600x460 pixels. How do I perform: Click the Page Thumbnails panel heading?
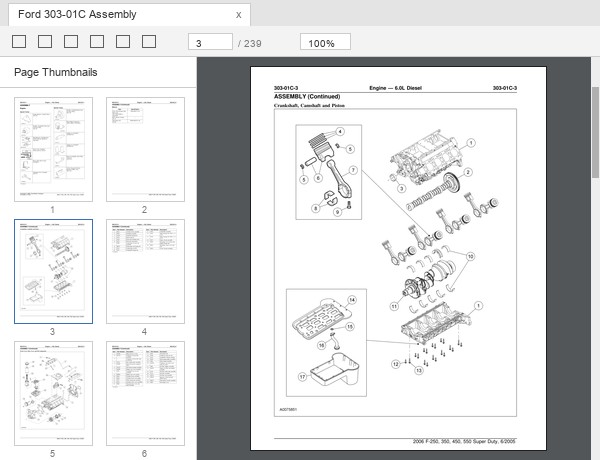(55, 72)
